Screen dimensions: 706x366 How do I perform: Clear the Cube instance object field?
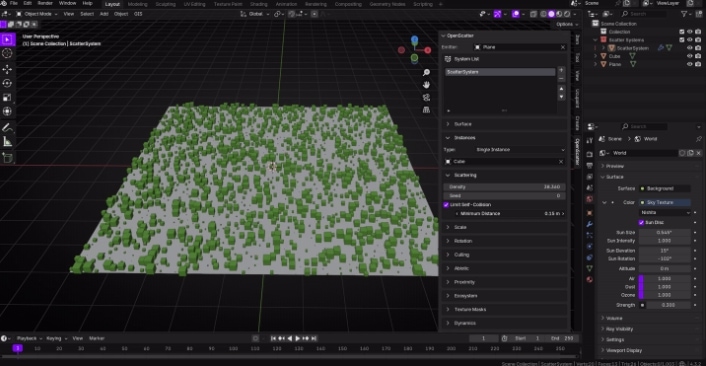tap(561, 162)
